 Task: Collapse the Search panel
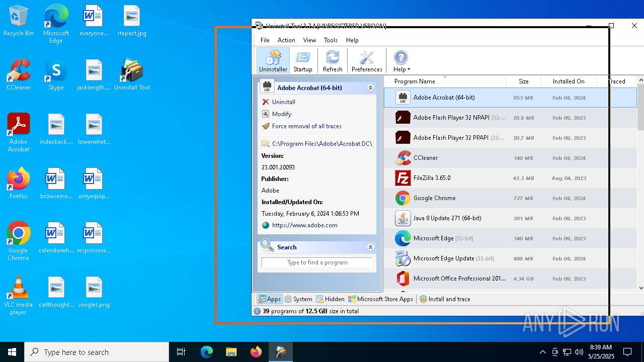click(x=370, y=247)
